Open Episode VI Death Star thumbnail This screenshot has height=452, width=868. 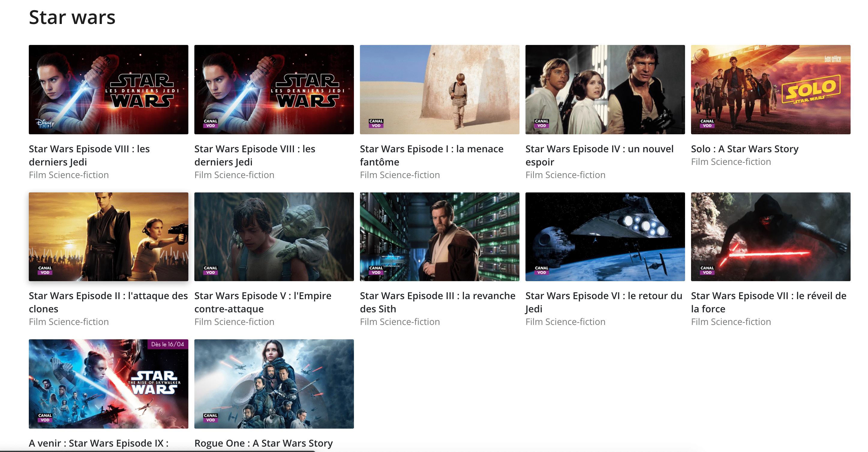click(x=605, y=236)
